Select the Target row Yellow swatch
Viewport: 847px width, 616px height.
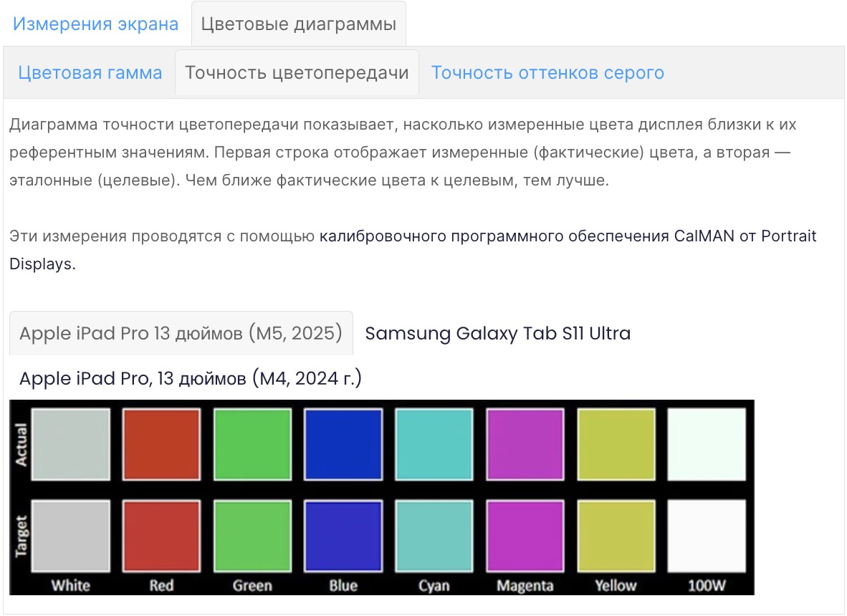click(x=616, y=536)
